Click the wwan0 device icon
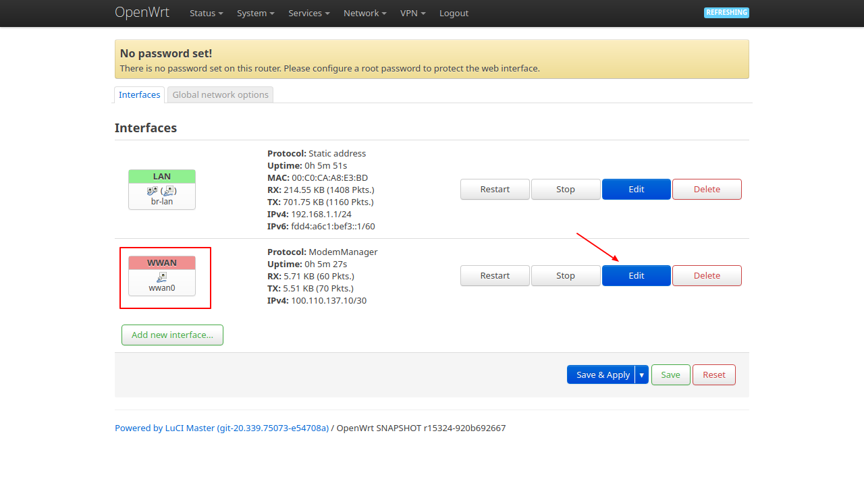Image resolution: width=864 pixels, height=504 pixels. click(x=162, y=277)
